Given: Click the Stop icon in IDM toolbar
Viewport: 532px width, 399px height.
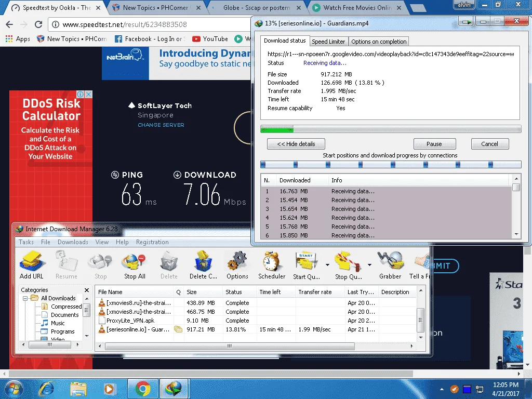Looking at the screenshot, I should click(100, 264).
